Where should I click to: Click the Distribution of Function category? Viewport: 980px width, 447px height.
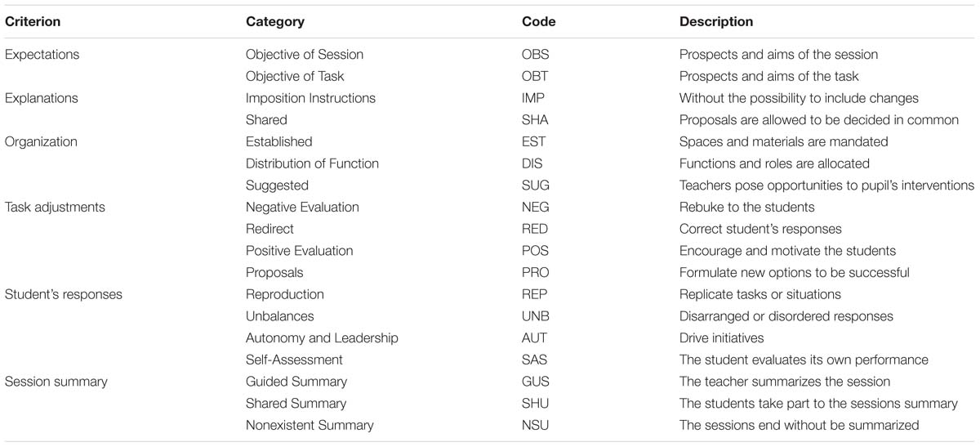tap(312, 163)
